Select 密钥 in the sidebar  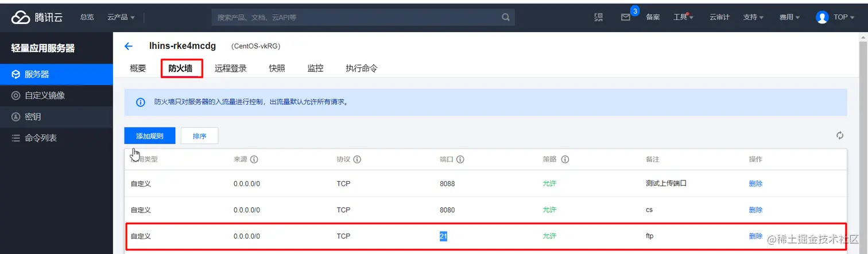[56, 117]
